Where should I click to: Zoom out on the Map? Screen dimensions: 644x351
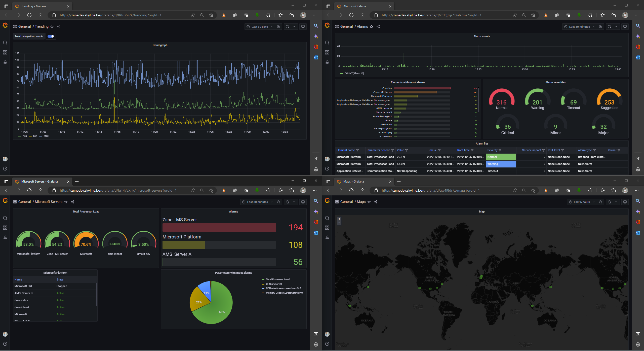click(x=339, y=223)
